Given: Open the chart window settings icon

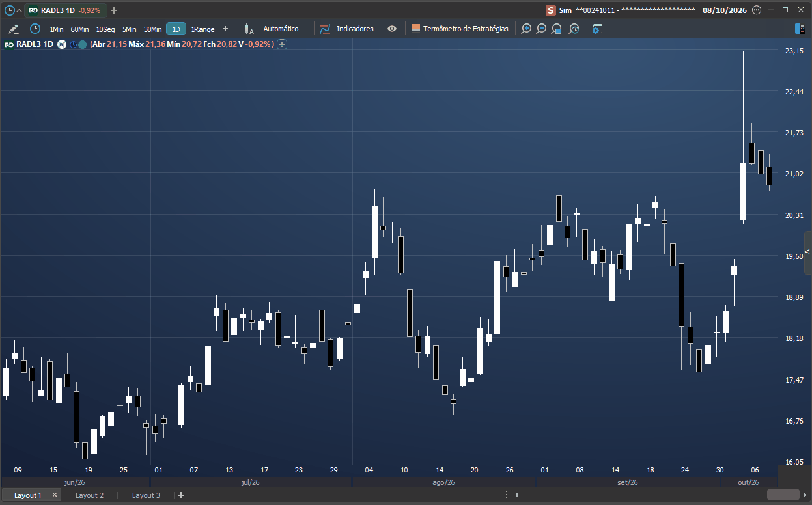Looking at the screenshot, I should pyautogui.click(x=597, y=29).
